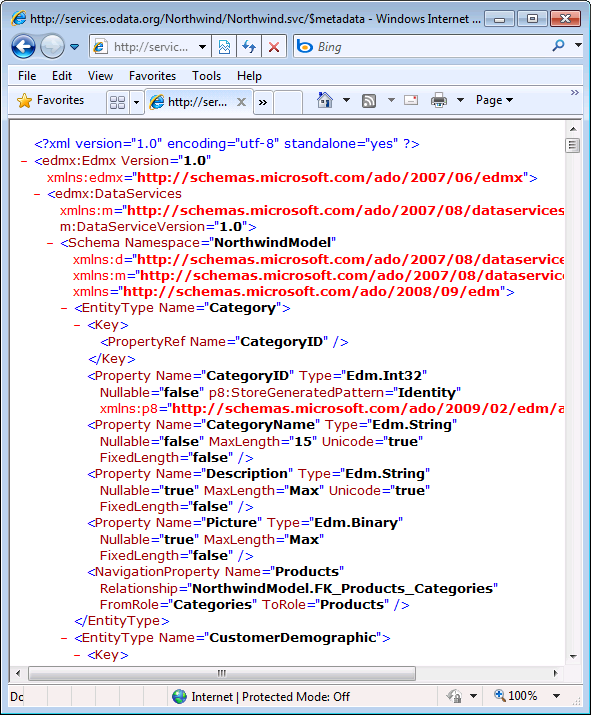Collapse the EntityType Category node
The width and height of the screenshot is (591, 715).
(x=64, y=308)
